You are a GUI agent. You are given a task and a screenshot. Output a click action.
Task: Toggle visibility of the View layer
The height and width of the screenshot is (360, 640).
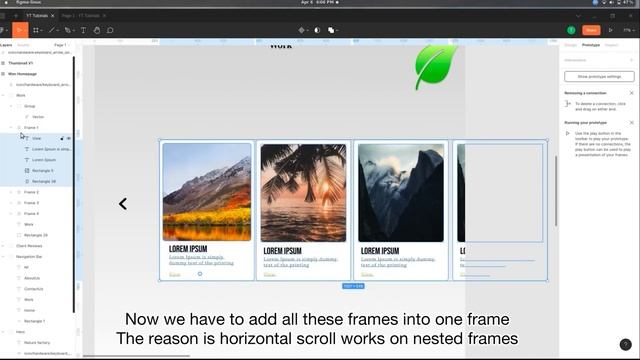(69, 138)
